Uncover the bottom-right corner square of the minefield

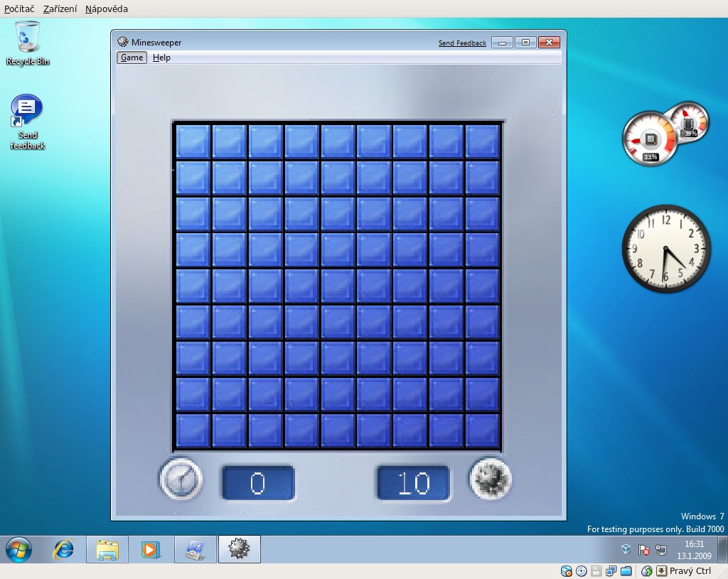tap(483, 431)
